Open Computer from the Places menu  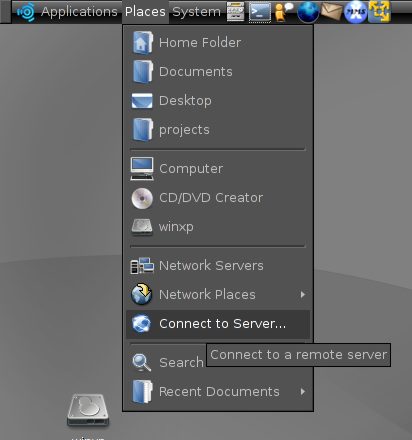pyautogui.click(x=218, y=168)
